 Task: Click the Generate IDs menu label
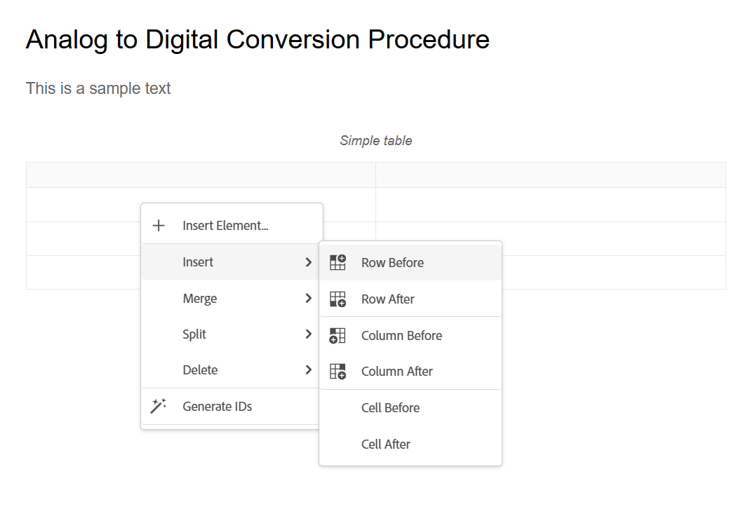point(217,406)
